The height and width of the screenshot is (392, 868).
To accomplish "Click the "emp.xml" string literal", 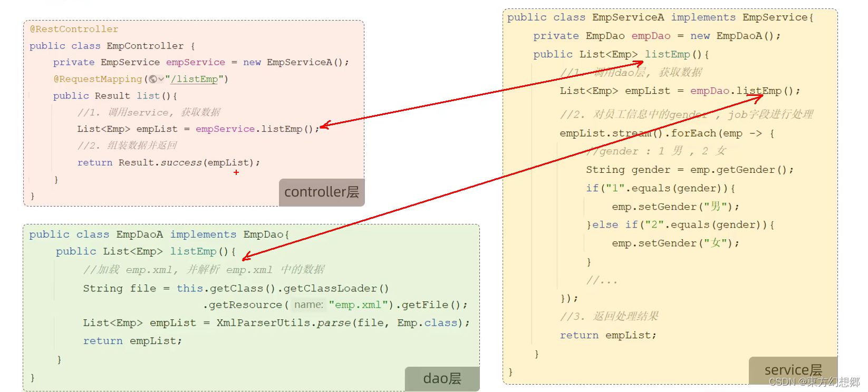I will point(358,305).
